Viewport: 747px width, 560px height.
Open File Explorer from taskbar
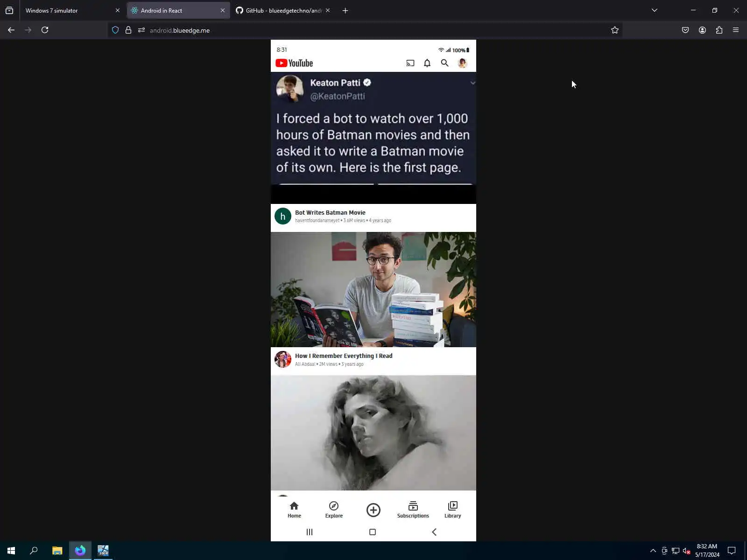coord(57,551)
